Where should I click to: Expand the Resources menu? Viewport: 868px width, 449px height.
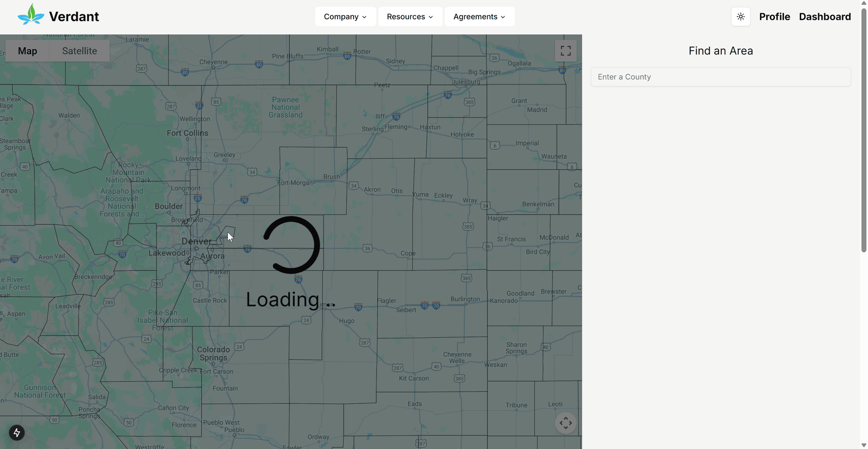coord(410,16)
